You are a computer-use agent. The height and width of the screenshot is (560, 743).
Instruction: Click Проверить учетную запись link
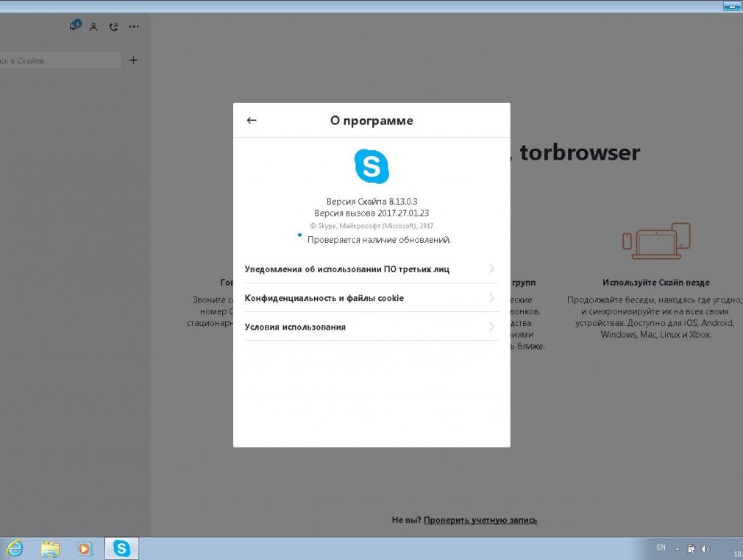click(x=480, y=520)
